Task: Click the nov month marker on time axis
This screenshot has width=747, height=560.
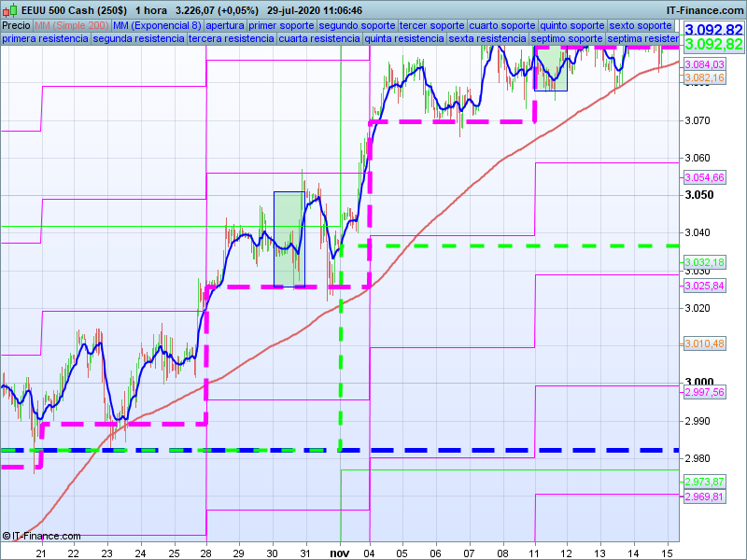Action: [340, 553]
